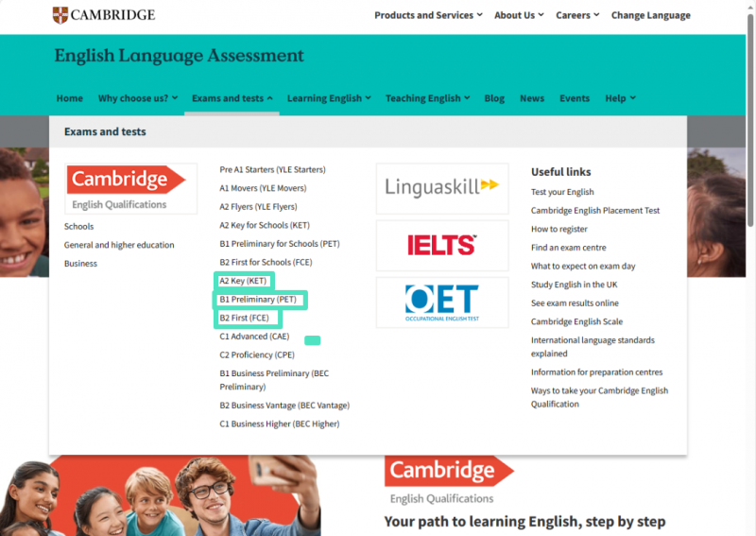Viewport: 756px width, 536px height.
Task: Select the B1 Preliminary (PET) exam link
Action: [x=258, y=300]
